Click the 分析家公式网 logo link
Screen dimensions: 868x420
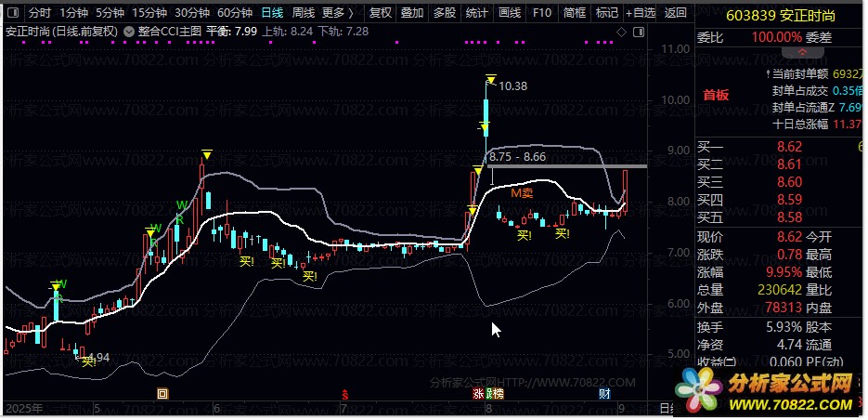click(768, 391)
